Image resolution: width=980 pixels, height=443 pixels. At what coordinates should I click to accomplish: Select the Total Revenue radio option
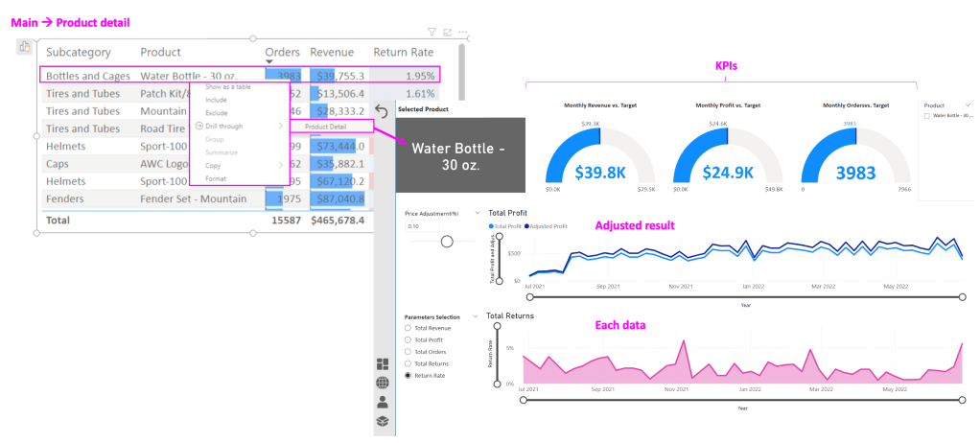[408, 328]
